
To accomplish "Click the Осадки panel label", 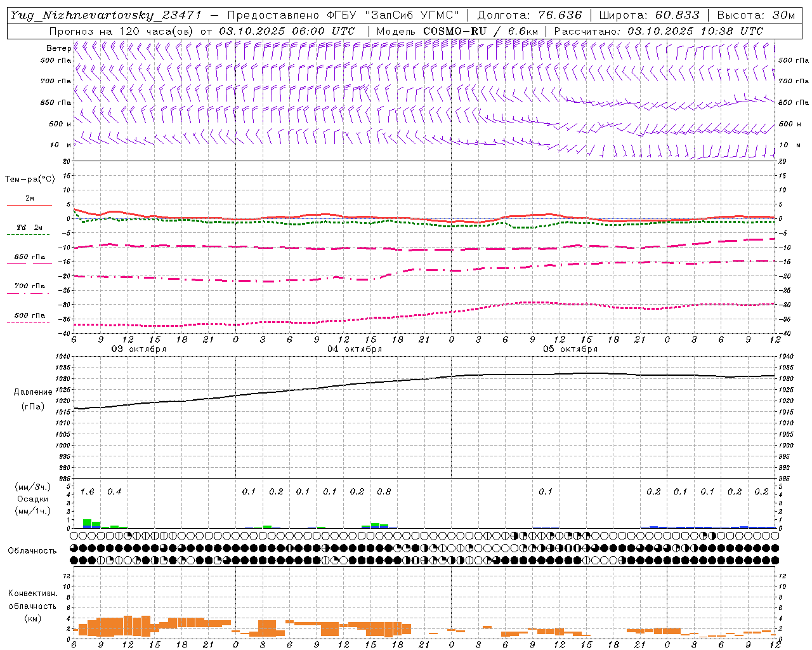I will point(33,499).
